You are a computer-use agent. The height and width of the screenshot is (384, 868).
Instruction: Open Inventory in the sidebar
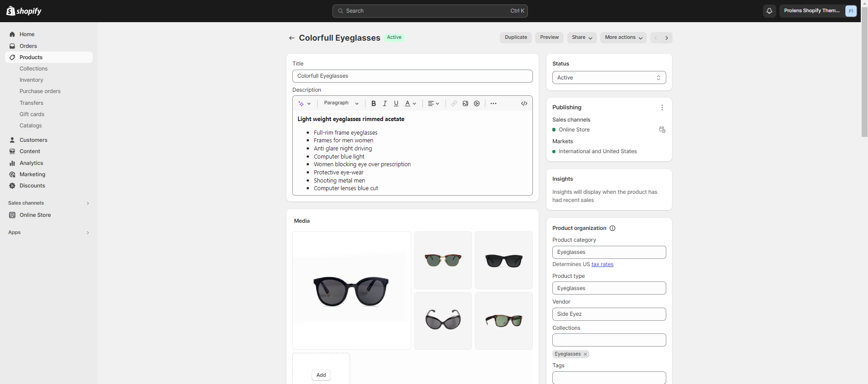(31, 80)
